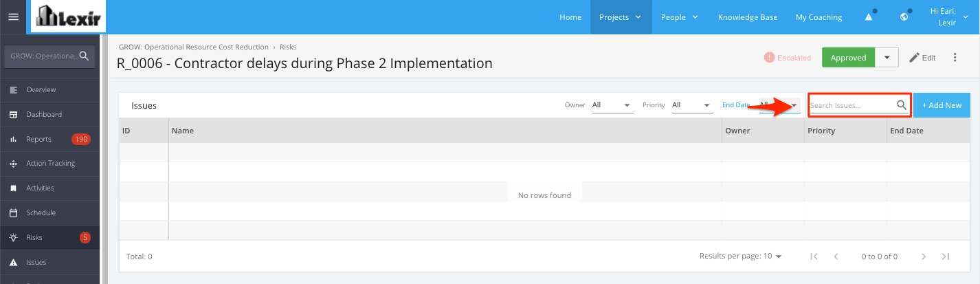This screenshot has width=980, height=284.
Task: Click the Reports bar chart icon
Action: (13, 140)
